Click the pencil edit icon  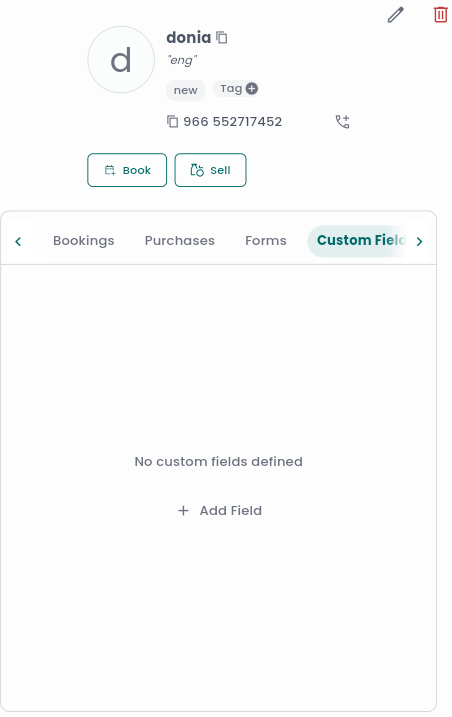pos(396,15)
